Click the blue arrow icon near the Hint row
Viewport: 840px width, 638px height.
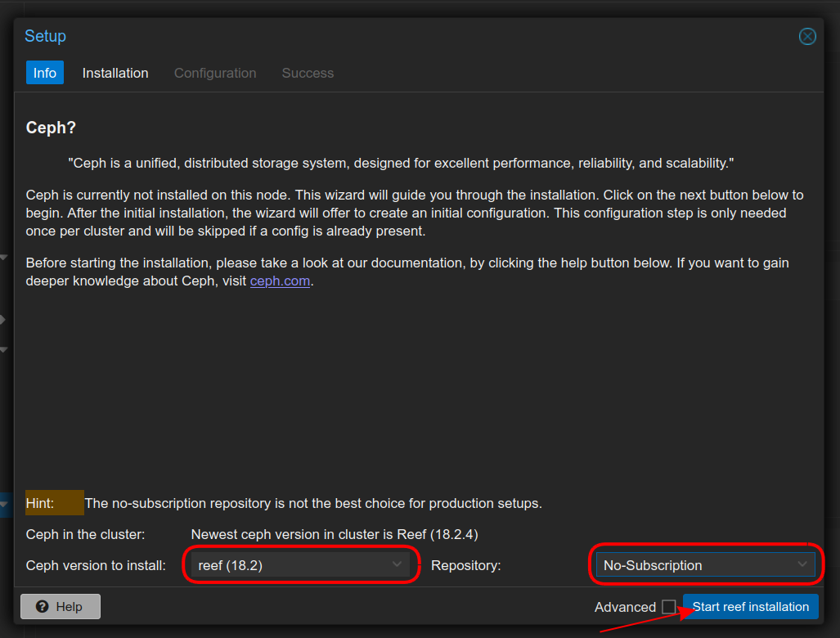pos(3,505)
